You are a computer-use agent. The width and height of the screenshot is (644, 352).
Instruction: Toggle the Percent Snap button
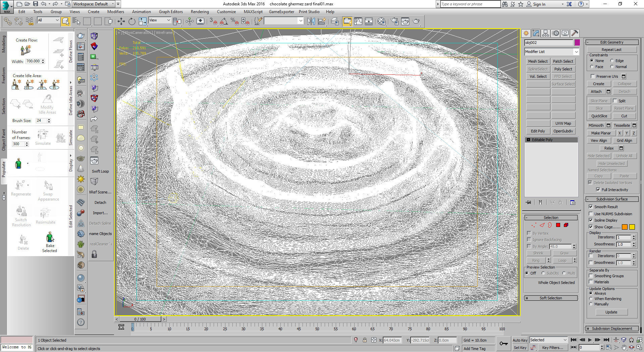pos(235,21)
